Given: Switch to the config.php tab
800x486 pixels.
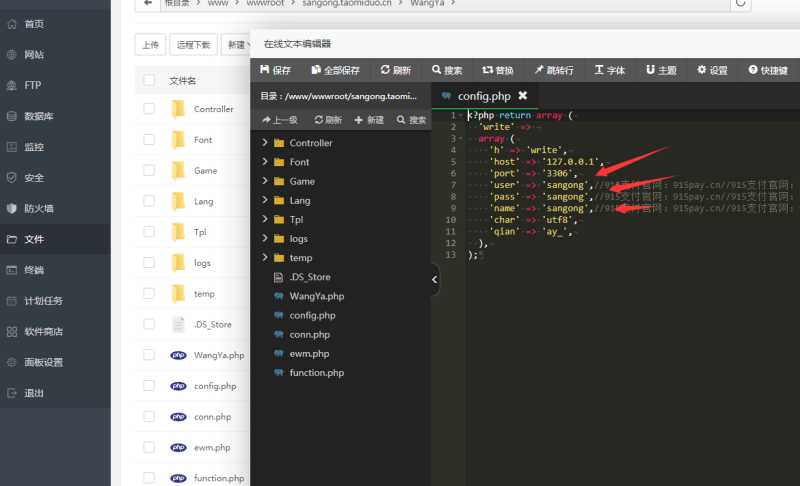Looking at the screenshot, I should tap(484, 96).
